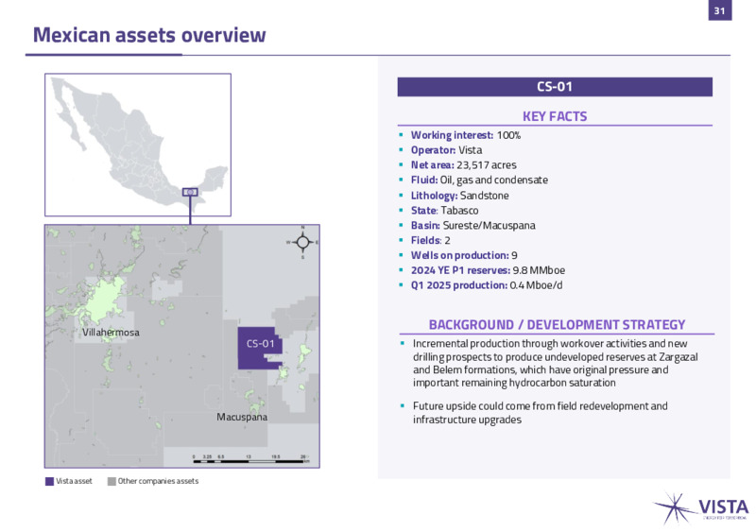
Task: Click 'BACKGROUND / DEVELOPMENT STRATEGY' heading
Action: point(557,325)
